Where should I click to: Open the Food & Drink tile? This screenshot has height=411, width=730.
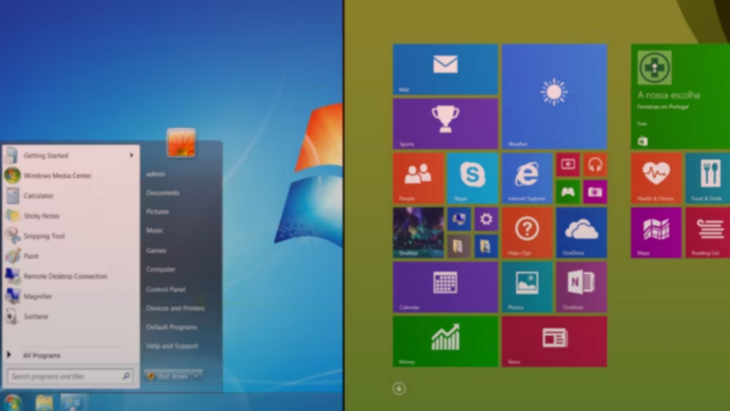(708, 178)
